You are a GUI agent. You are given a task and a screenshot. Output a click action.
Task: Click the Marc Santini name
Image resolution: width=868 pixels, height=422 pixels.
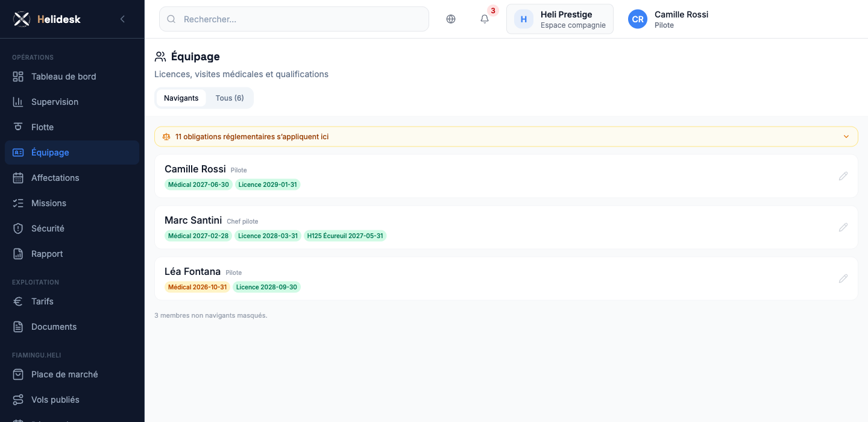coord(193,221)
